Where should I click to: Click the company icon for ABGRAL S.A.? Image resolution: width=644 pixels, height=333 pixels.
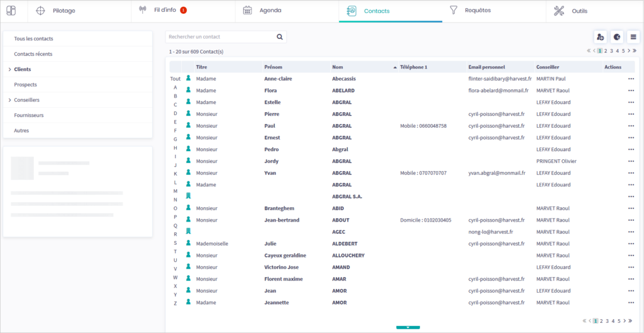coord(188,196)
